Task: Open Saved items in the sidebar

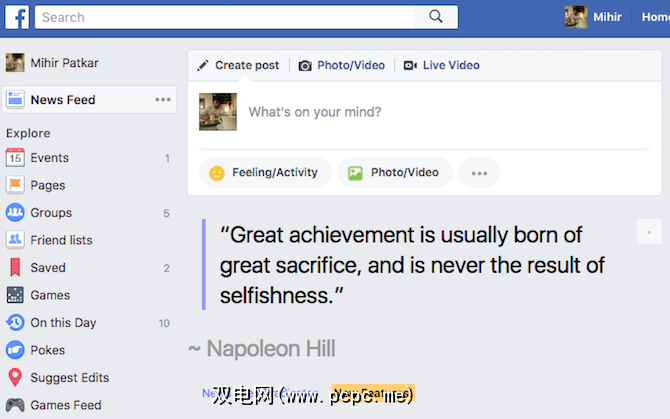Action: coord(48,267)
